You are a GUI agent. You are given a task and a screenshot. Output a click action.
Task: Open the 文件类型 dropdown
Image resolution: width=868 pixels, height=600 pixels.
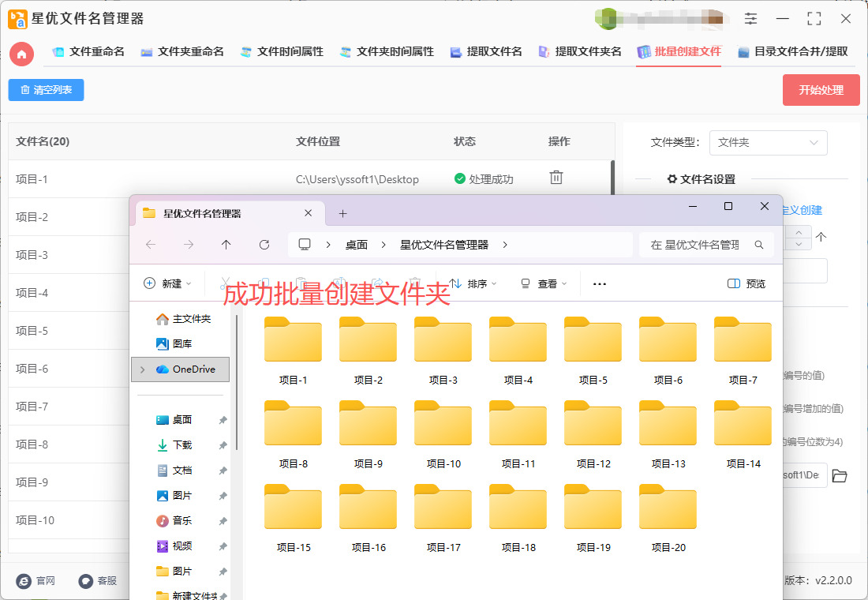768,143
